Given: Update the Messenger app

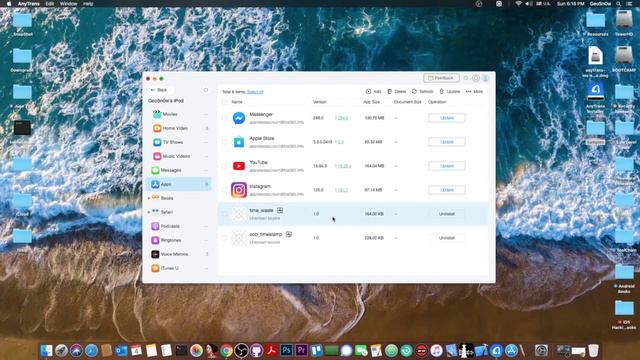Looking at the screenshot, I should click(447, 118).
